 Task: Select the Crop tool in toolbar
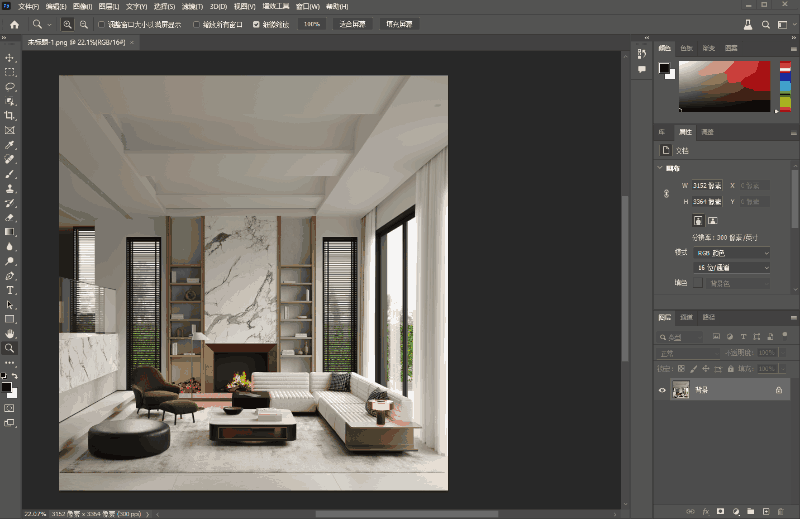pyautogui.click(x=10, y=115)
